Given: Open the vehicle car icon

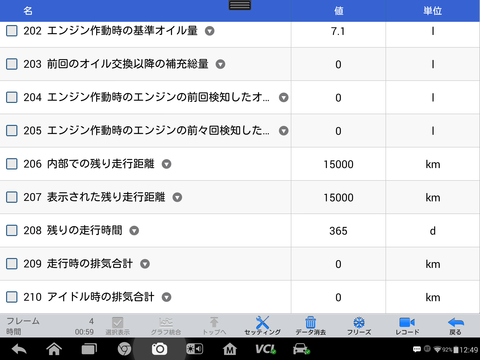Looking at the screenshot, I should [x=301, y=349].
